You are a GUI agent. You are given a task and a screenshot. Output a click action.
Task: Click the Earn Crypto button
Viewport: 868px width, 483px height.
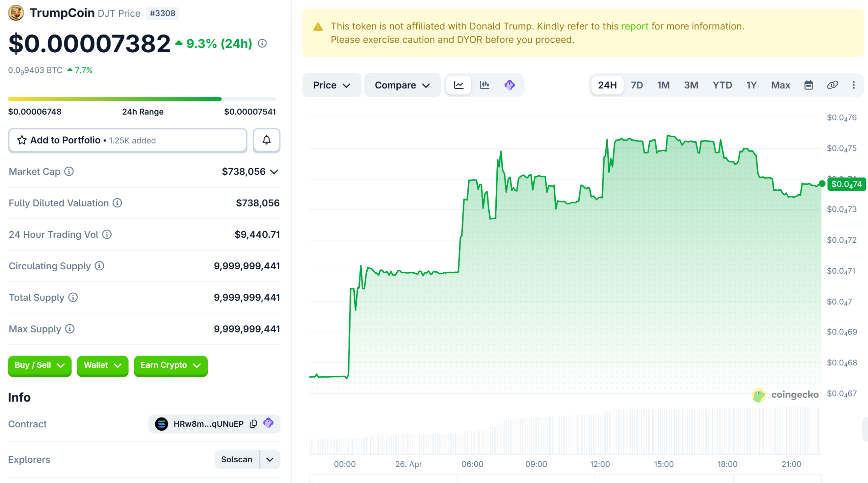(171, 366)
